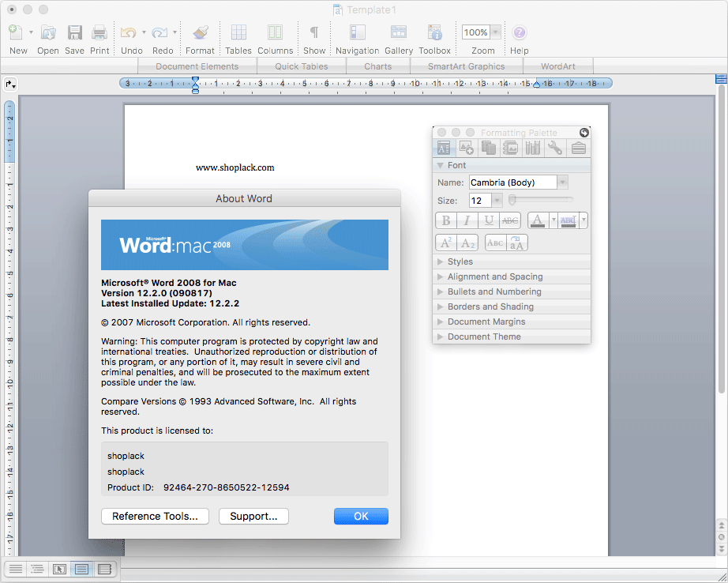Click OK in the About Word dialog
728x583 pixels.
pos(361,516)
